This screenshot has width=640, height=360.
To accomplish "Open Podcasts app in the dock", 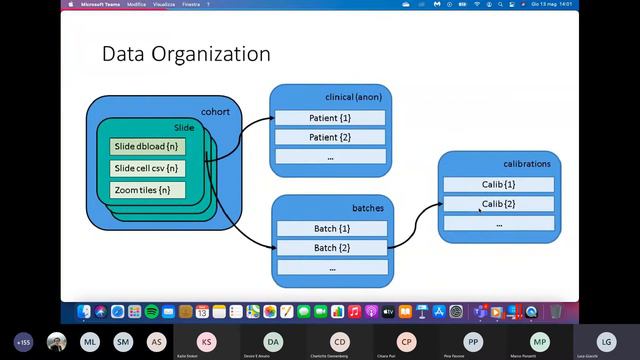I will pyautogui.click(x=371, y=312).
